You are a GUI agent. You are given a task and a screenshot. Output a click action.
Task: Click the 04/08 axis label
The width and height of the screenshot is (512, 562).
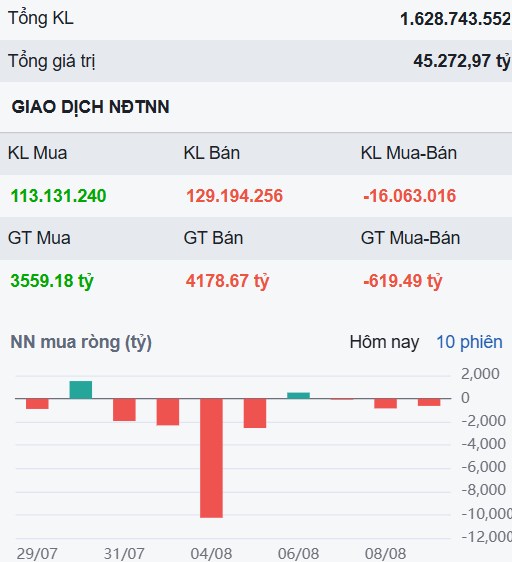pos(211,554)
